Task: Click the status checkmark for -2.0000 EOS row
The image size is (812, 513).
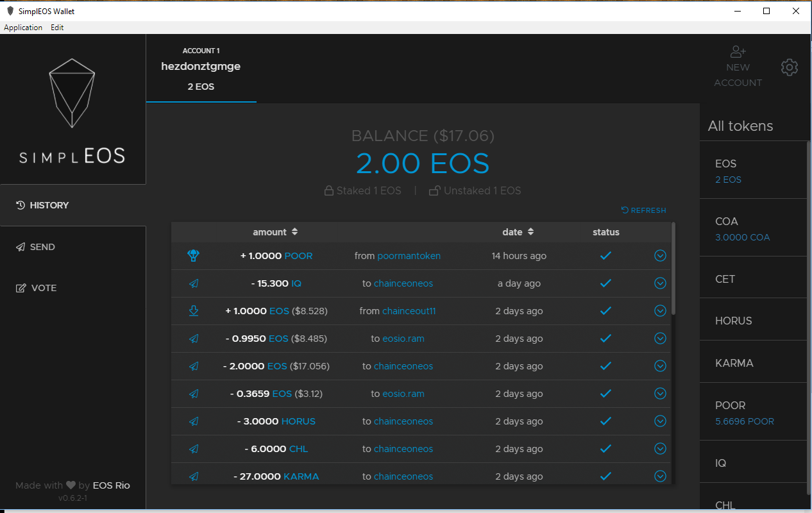Action: tap(605, 366)
